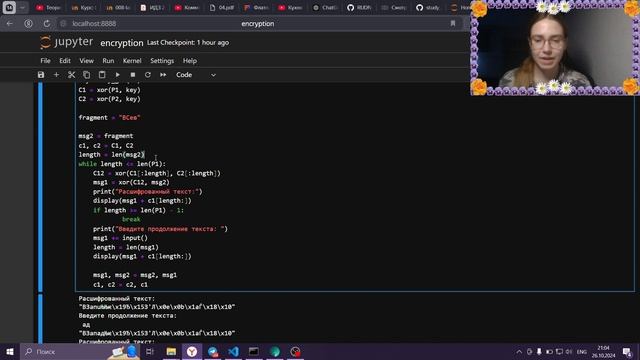Open Visual Studio Code from taskbar
Viewport: 640px width, 360px height.
[x=233, y=351]
